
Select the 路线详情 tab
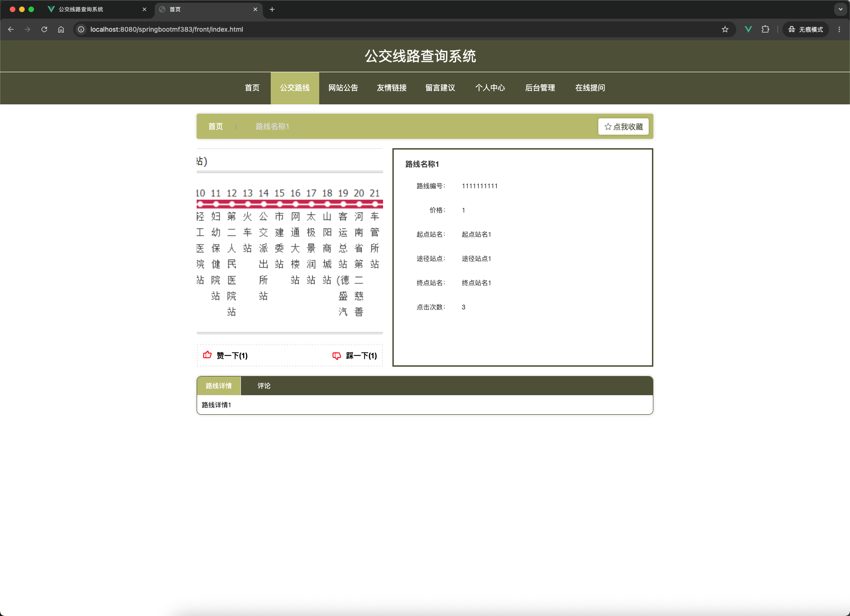tap(219, 386)
